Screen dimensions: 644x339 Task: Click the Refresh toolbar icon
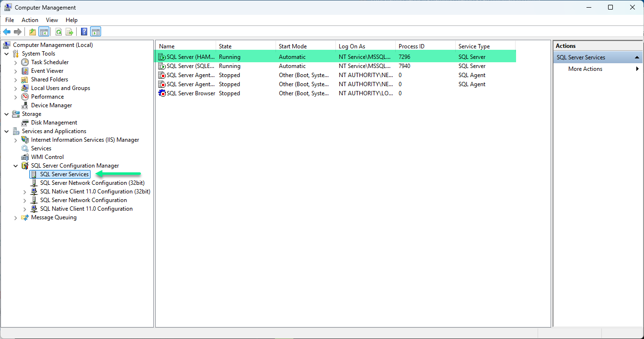tap(58, 32)
